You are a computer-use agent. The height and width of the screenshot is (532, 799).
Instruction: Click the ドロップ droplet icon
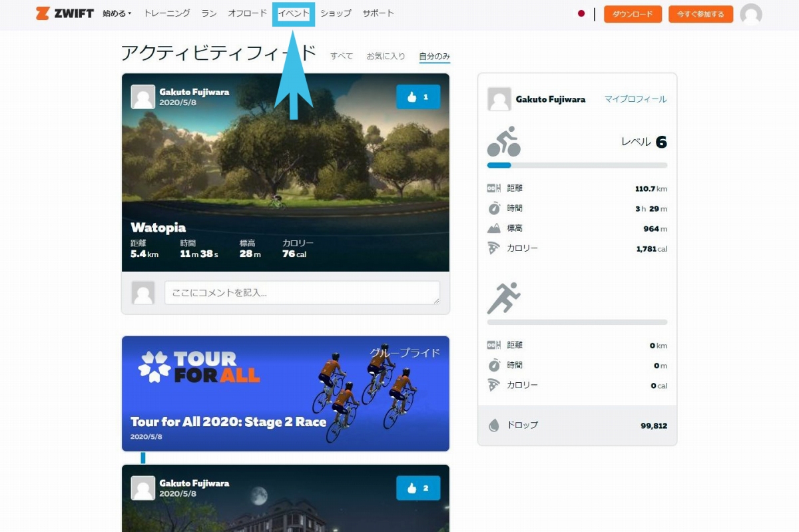click(x=493, y=426)
